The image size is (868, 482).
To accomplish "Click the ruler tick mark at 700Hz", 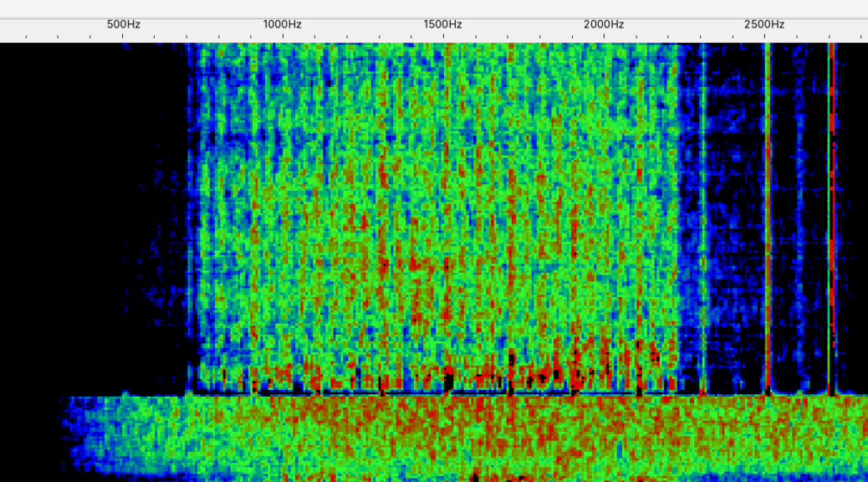I will pos(187,37).
